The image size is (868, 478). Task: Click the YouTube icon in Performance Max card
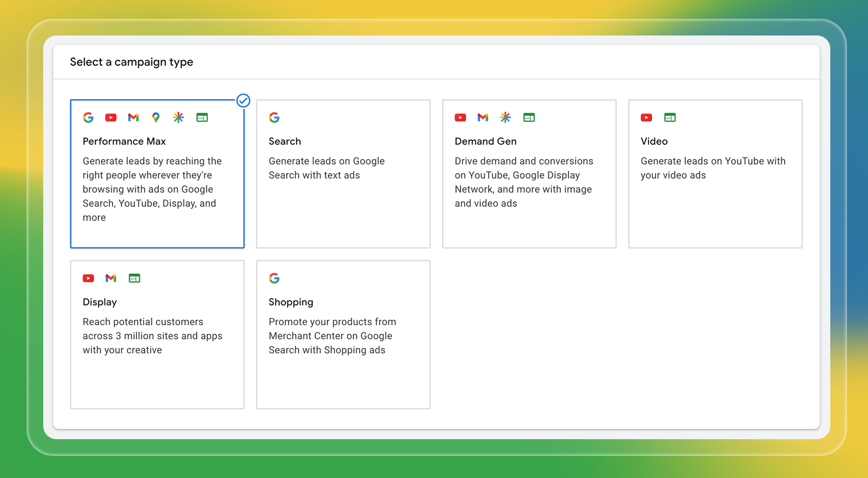tap(111, 118)
